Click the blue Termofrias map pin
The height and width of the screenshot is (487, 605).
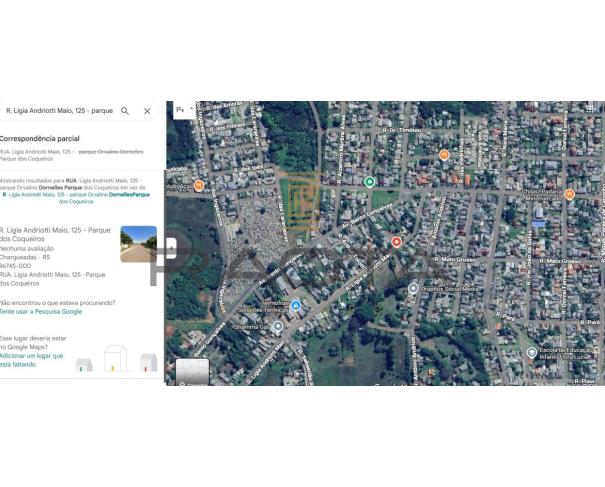click(x=295, y=304)
